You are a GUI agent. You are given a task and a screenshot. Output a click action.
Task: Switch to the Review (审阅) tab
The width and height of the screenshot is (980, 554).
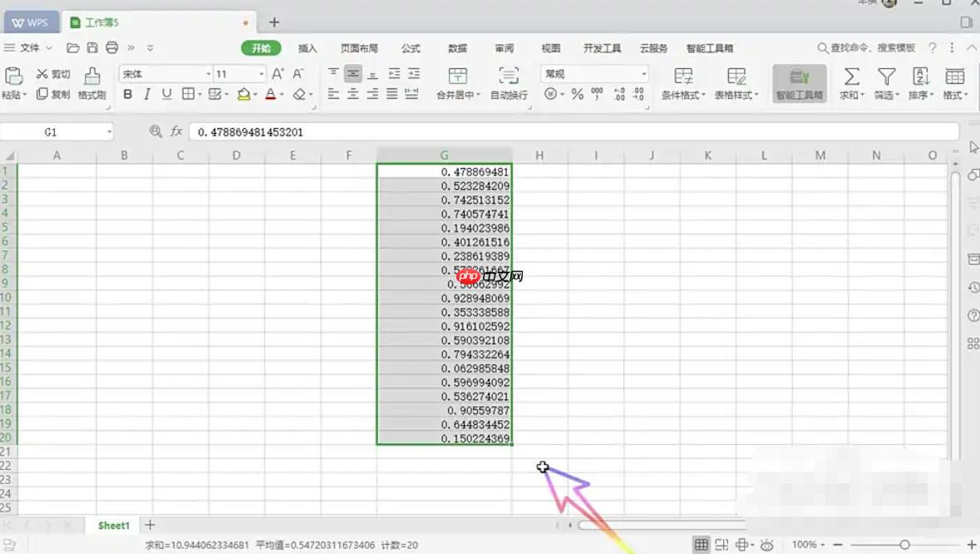tap(505, 48)
